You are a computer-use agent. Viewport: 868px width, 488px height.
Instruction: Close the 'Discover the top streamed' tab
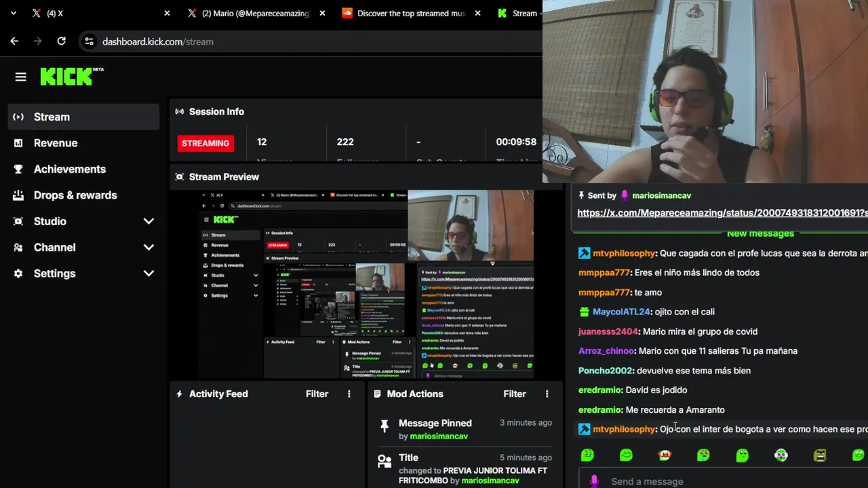tap(478, 13)
